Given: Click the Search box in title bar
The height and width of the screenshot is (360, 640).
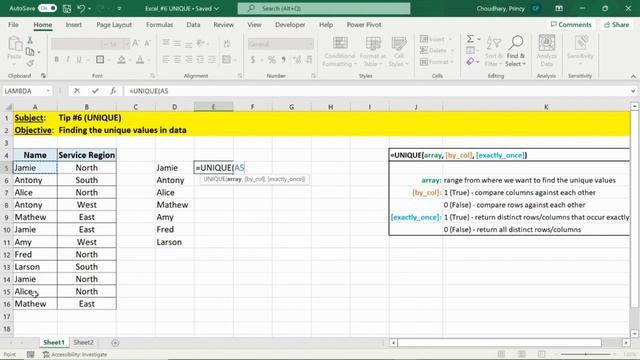Looking at the screenshot, I should (x=324, y=8).
